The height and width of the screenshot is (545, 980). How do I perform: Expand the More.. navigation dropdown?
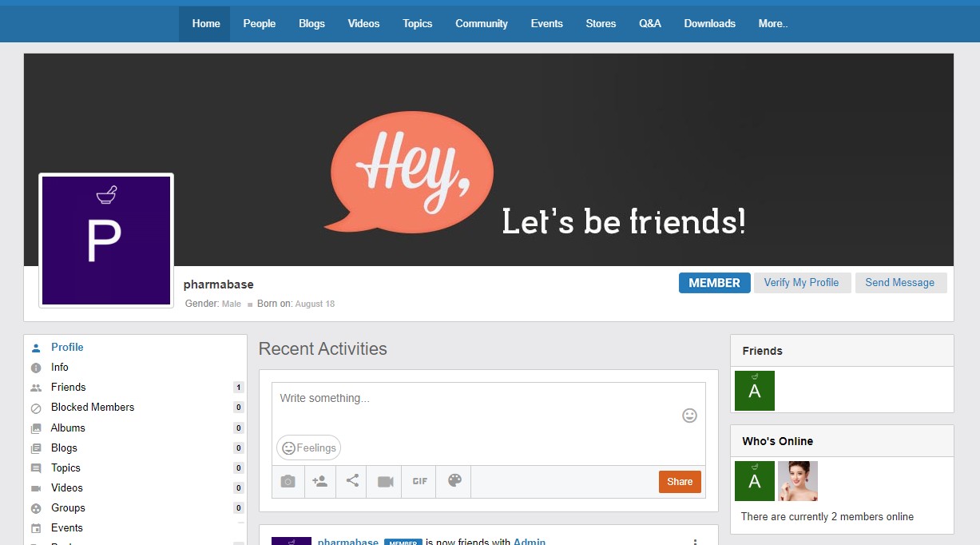[x=772, y=23]
